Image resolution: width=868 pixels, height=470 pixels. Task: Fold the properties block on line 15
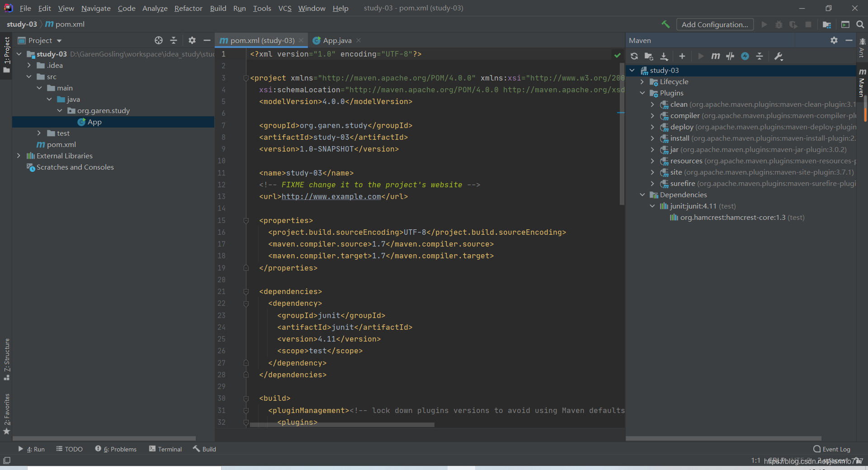(x=246, y=220)
